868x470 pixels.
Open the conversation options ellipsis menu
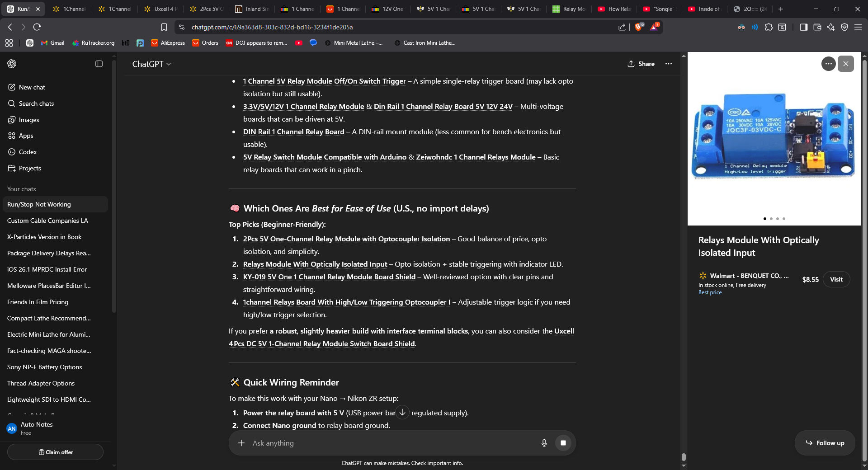tap(669, 64)
